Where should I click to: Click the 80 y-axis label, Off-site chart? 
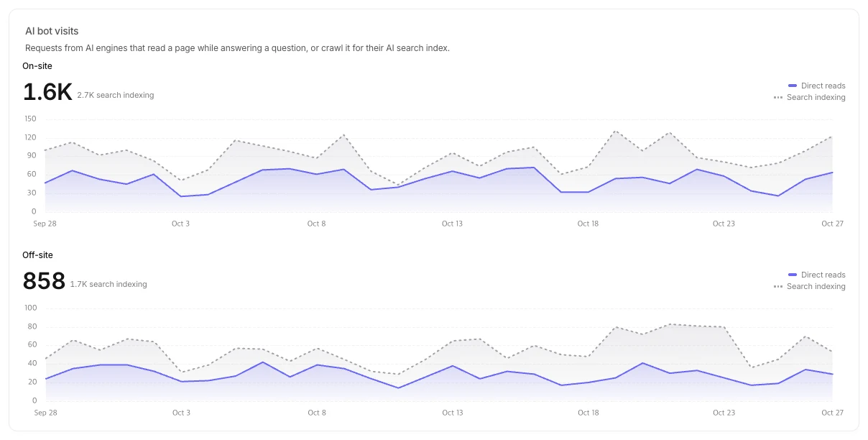tap(31, 326)
